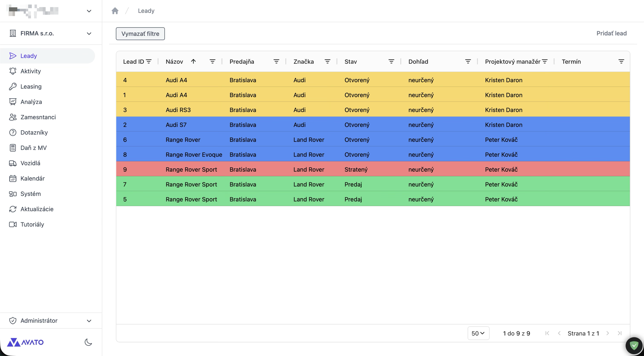Expand the Administrátor user menu
Viewport: 644px width, 356px height.
click(x=51, y=321)
